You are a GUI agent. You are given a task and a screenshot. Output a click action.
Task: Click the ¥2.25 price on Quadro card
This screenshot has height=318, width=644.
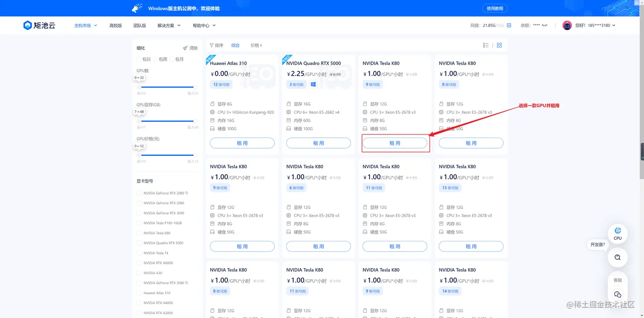[295, 74]
